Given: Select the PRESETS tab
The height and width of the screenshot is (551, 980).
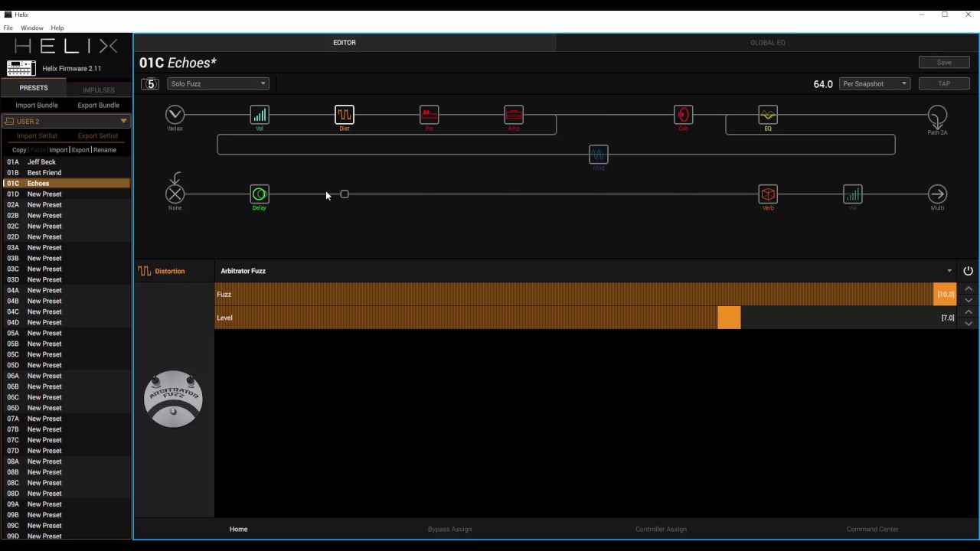Looking at the screenshot, I should (34, 88).
